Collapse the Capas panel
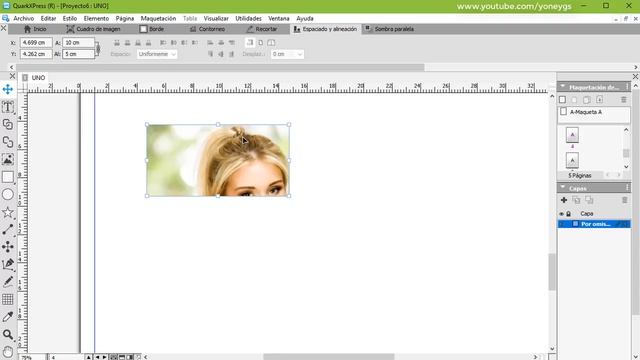The height and width of the screenshot is (360, 640). pos(563,187)
